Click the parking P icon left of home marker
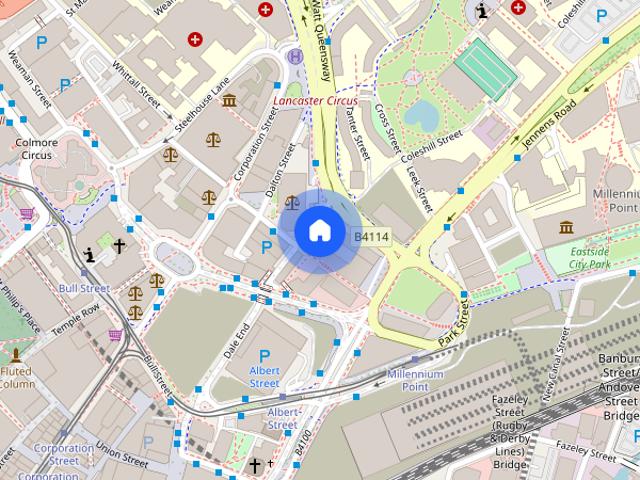640x480 pixels. [x=266, y=247]
